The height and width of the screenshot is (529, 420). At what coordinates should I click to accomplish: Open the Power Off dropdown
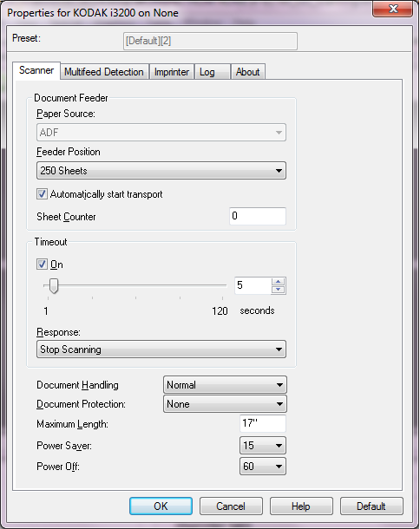point(263,467)
